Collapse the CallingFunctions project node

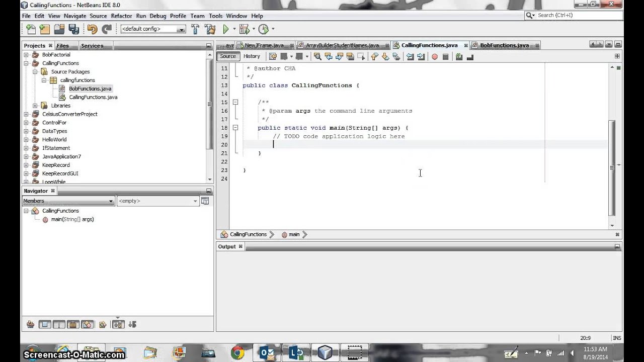tap(26, 63)
